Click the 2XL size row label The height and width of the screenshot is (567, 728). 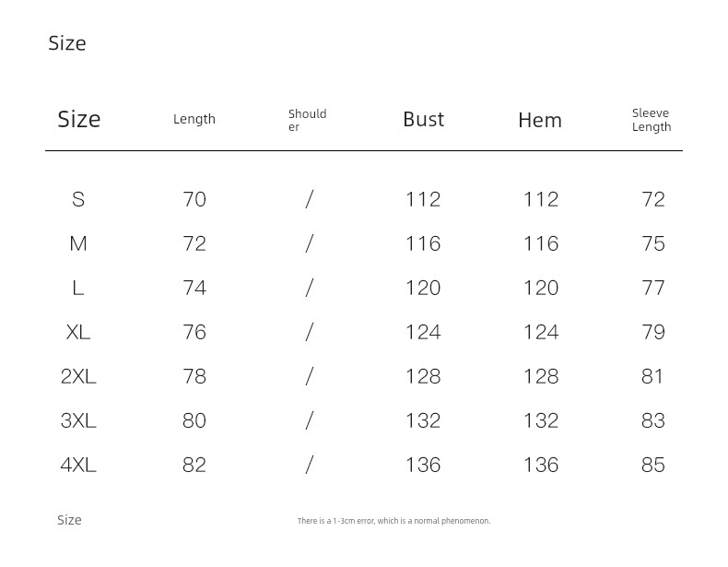pyautogui.click(x=78, y=376)
